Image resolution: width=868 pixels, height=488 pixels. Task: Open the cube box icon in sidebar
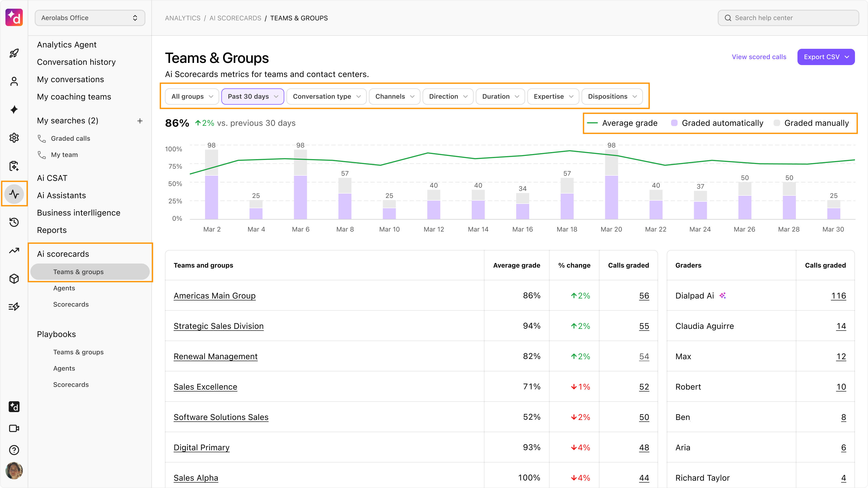[14, 278]
